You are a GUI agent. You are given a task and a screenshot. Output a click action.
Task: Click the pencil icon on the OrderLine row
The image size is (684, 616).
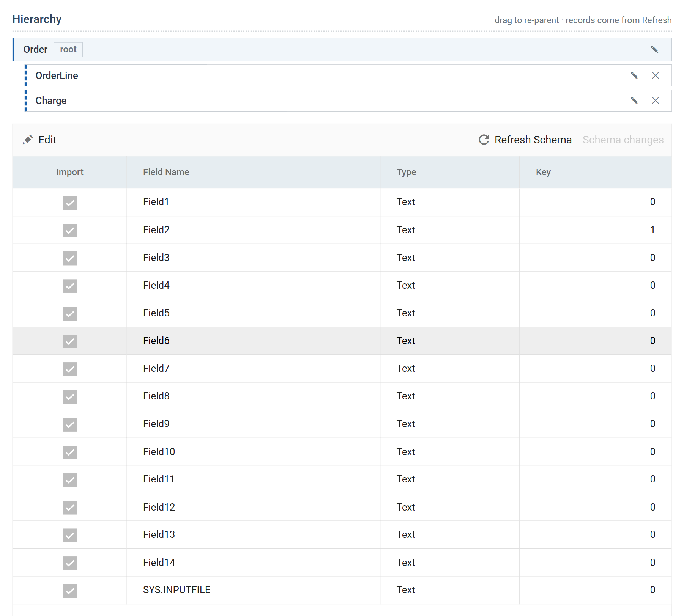pyautogui.click(x=634, y=75)
